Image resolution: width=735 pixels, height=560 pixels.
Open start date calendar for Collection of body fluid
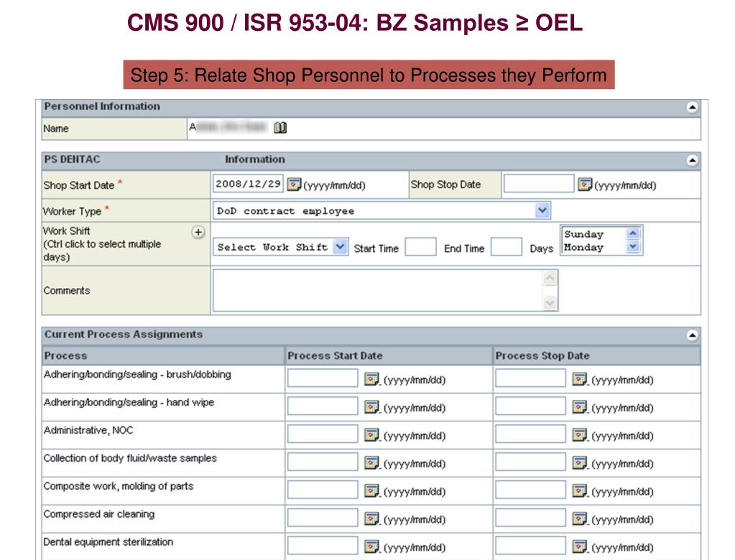pos(371,463)
